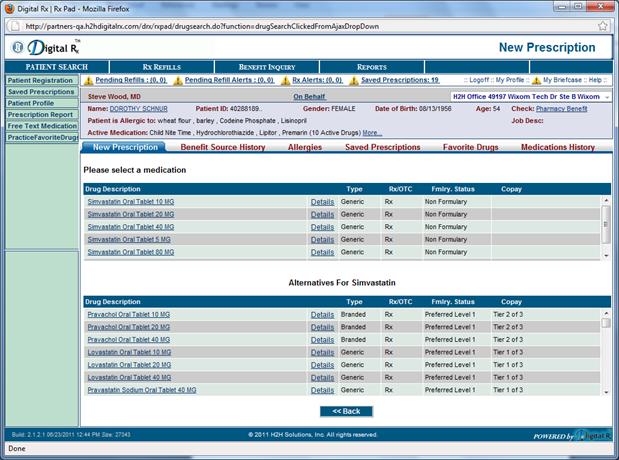
Task: Open the Medications History tab
Action: [x=557, y=147]
